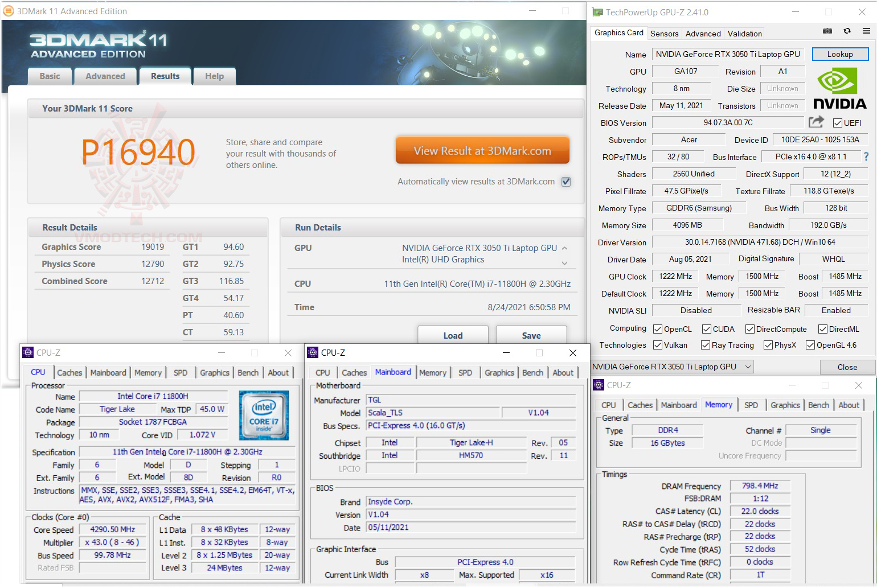The height and width of the screenshot is (588, 877).
Task: Toggle the CUDA checkbox
Action: pyautogui.click(x=707, y=329)
